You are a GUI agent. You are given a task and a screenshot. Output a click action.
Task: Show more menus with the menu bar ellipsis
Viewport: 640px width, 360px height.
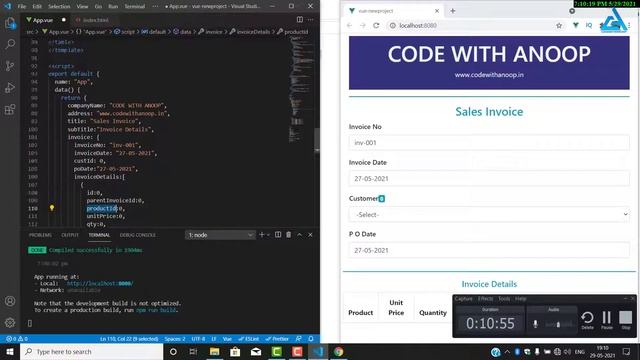pyautogui.click(x=155, y=7)
